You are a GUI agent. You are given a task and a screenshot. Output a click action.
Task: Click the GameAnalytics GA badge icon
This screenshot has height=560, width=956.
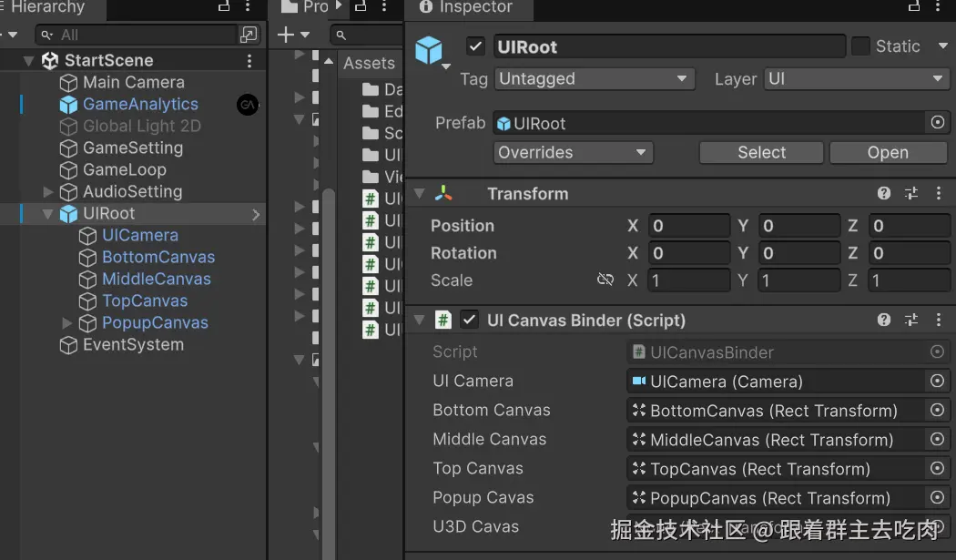(248, 105)
